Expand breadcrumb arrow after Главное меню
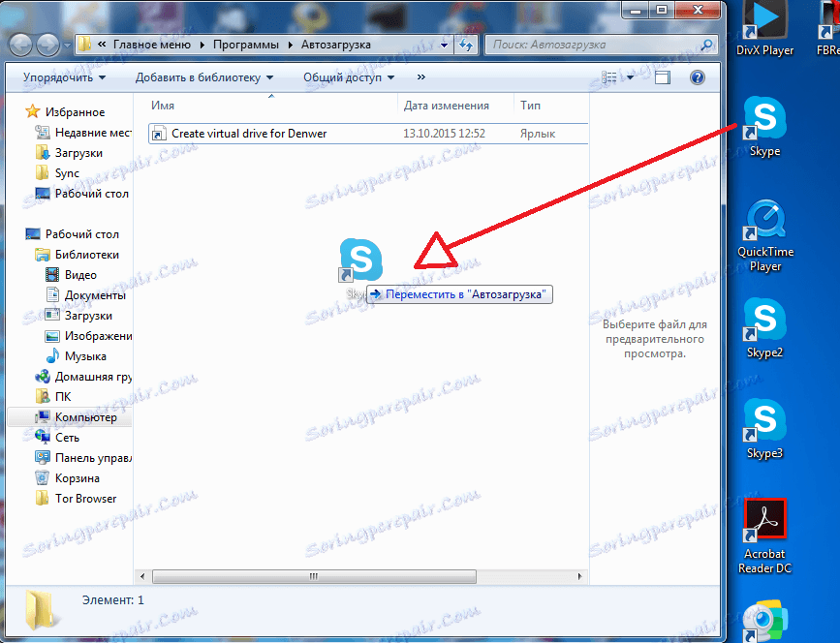 point(202,45)
